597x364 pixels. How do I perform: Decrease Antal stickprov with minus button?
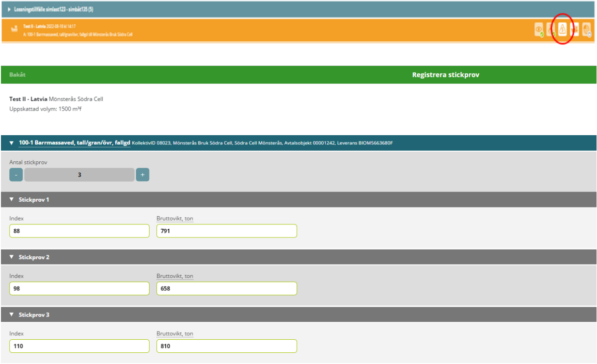click(16, 174)
